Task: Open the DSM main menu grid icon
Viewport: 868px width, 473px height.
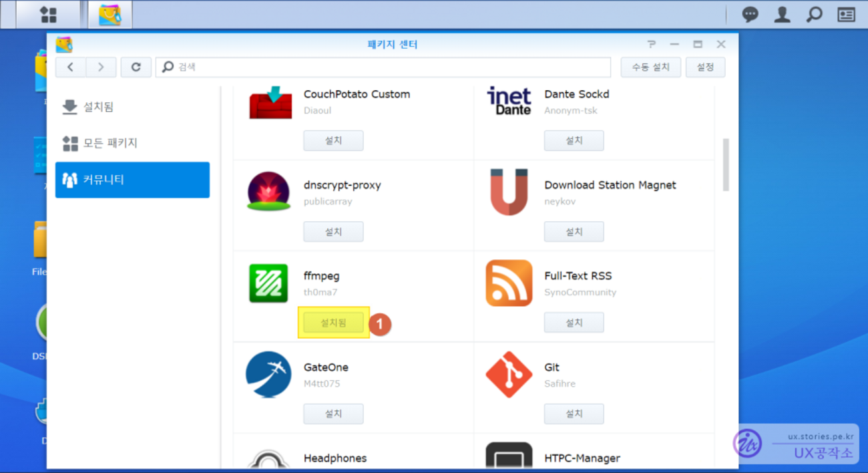Action: click(x=48, y=15)
